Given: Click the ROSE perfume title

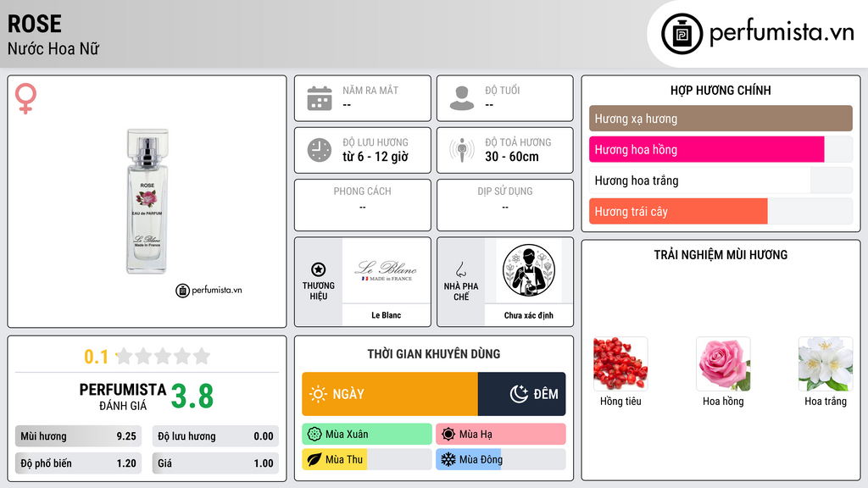Looking at the screenshot, I should point(34,24).
